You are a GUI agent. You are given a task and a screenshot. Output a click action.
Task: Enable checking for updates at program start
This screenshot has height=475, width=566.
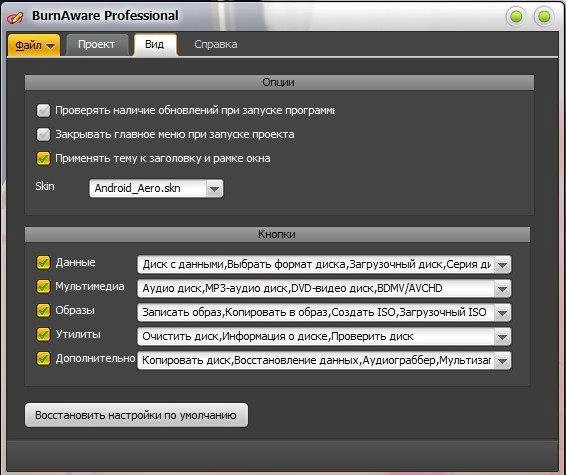[x=44, y=110]
